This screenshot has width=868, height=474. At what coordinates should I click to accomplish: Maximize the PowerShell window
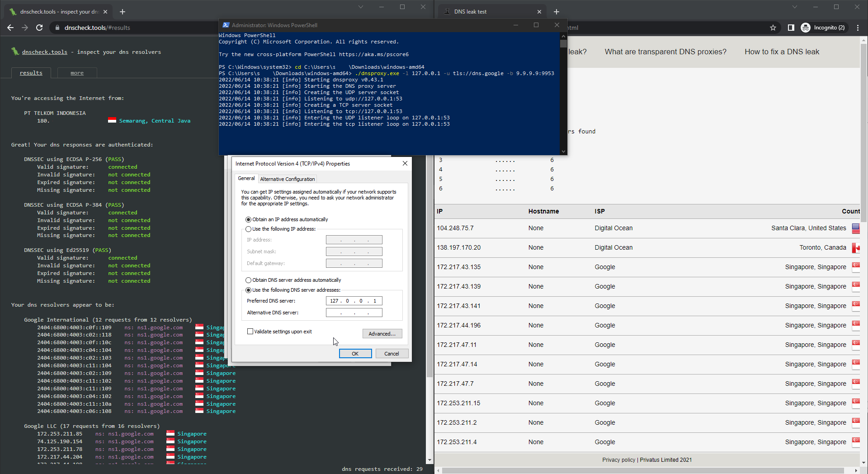point(536,25)
